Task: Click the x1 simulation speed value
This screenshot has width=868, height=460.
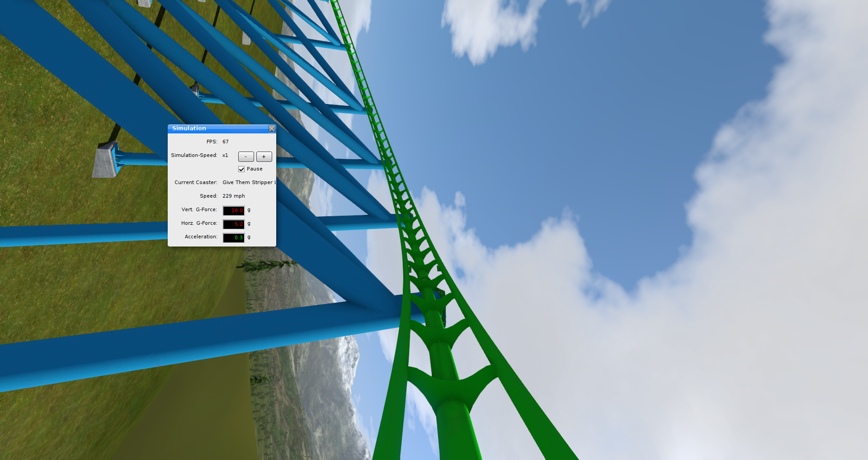Action: click(x=225, y=156)
